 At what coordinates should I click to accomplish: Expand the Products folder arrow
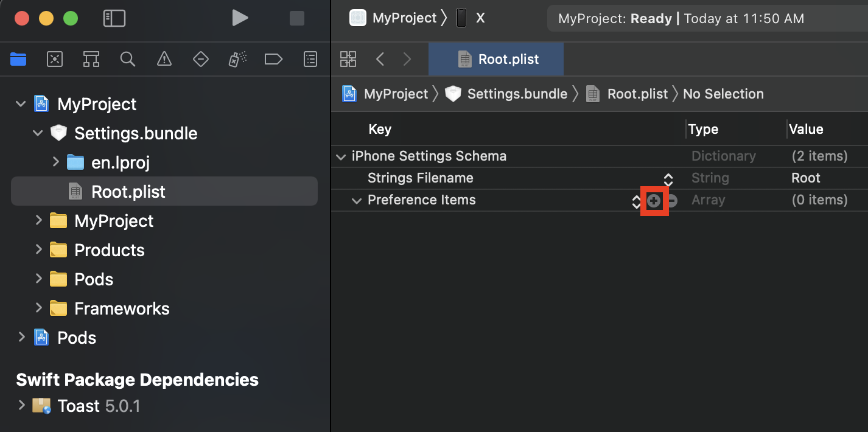(38, 249)
